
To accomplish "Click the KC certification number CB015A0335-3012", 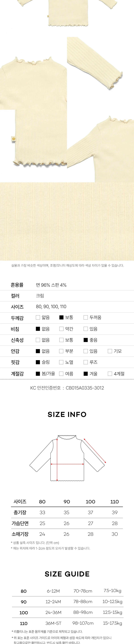I will [x=85, y=388].
